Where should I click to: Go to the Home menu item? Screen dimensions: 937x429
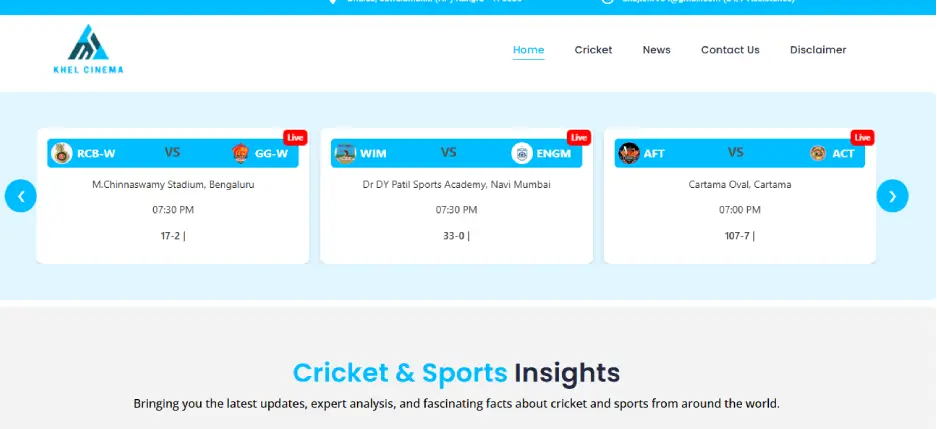528,50
